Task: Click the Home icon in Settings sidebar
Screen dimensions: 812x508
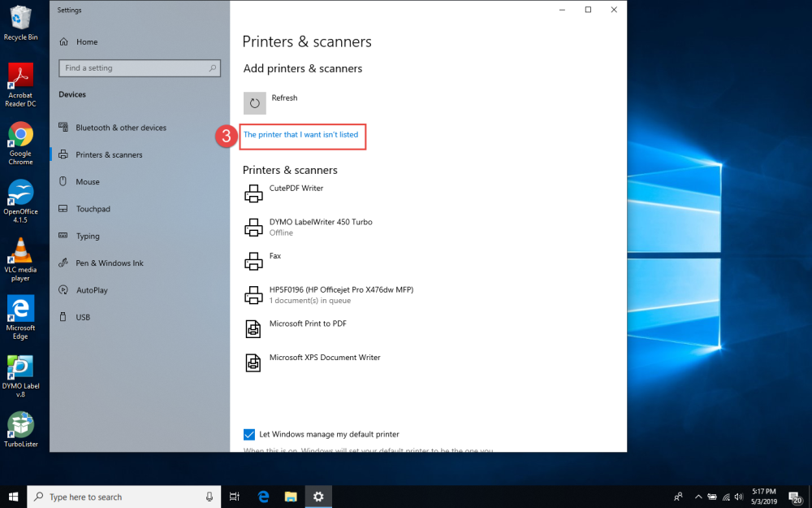Action: click(63, 42)
